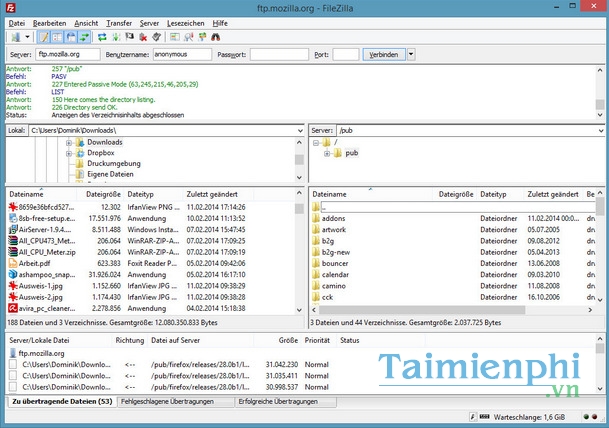This screenshot has height=428, width=609.
Task: Open Site Manager dropdown arrow in toolbar
Action: [x=27, y=37]
